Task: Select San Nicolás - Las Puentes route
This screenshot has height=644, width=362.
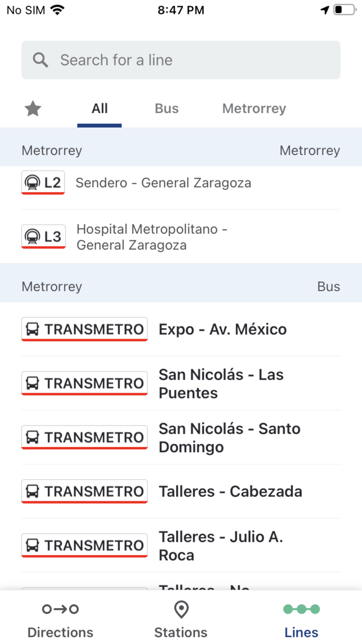Action: pyautogui.click(x=221, y=384)
